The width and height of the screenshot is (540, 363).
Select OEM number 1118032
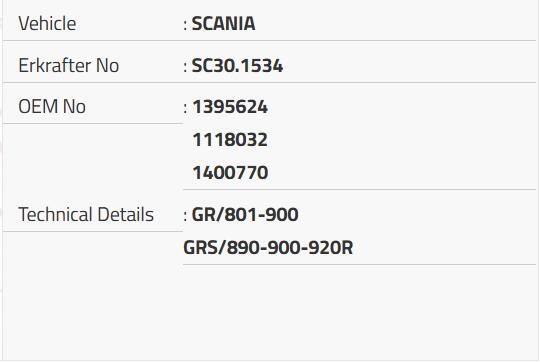pos(230,139)
